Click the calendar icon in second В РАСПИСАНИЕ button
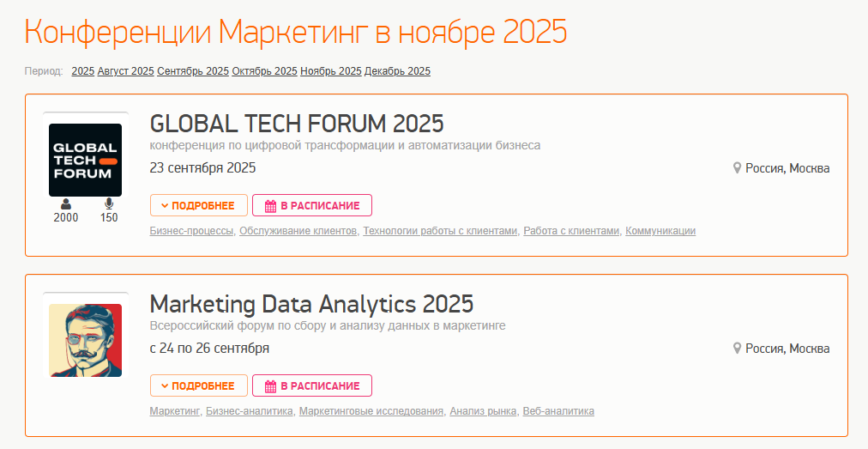Viewport: 868px width, 449px height. (271, 386)
